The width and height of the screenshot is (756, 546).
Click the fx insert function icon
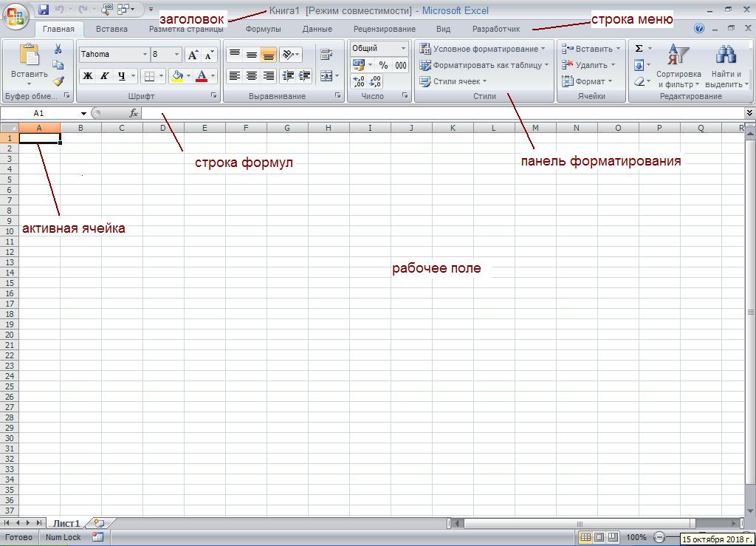click(x=134, y=113)
